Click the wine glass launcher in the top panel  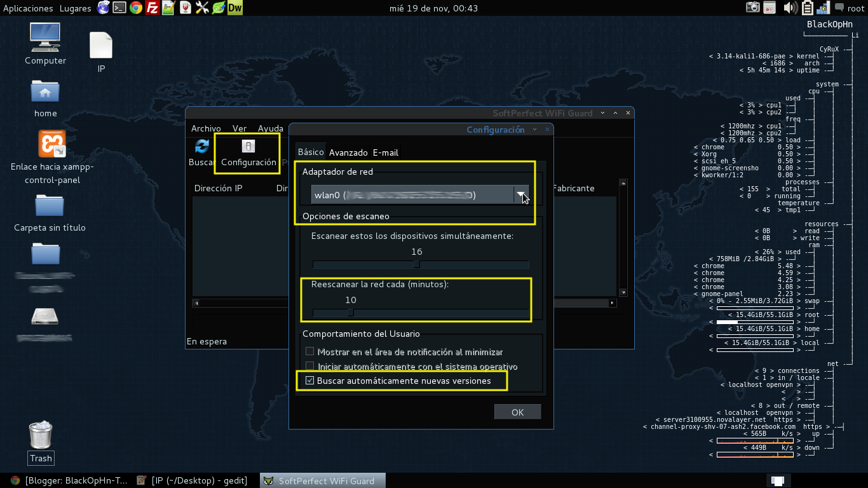(185, 8)
